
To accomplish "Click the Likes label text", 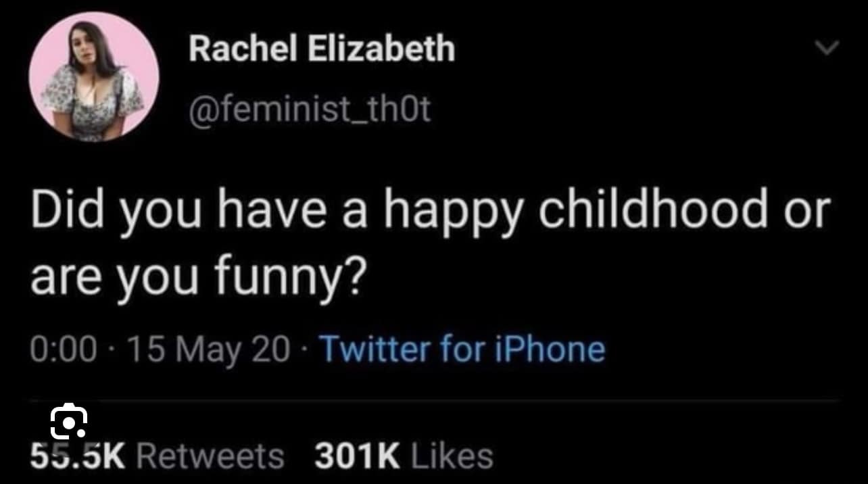I will click(x=450, y=456).
